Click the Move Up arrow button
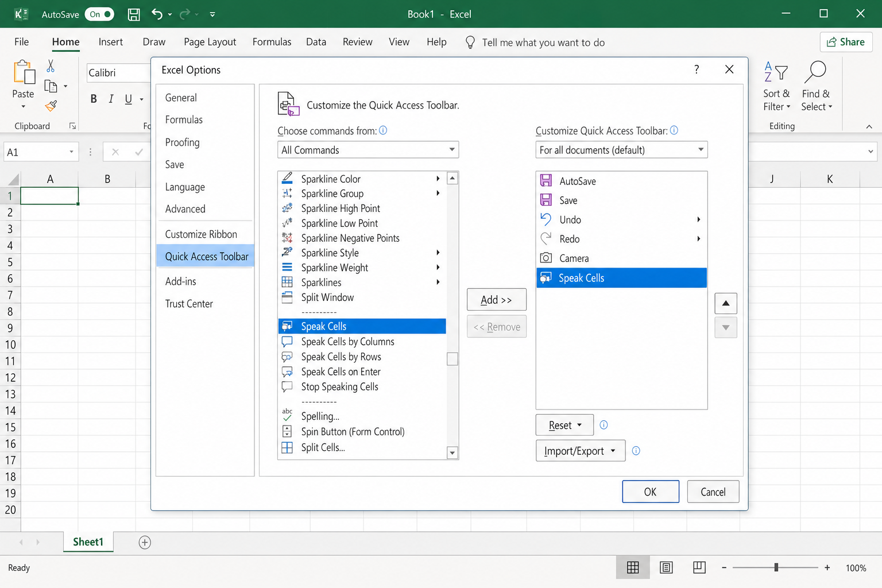This screenshot has width=882, height=588. [726, 303]
